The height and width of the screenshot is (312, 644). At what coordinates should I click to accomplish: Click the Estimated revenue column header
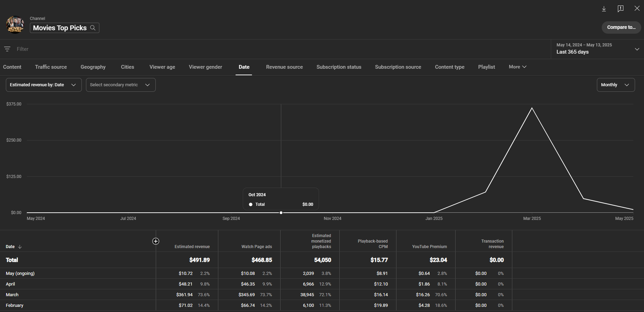(192, 247)
